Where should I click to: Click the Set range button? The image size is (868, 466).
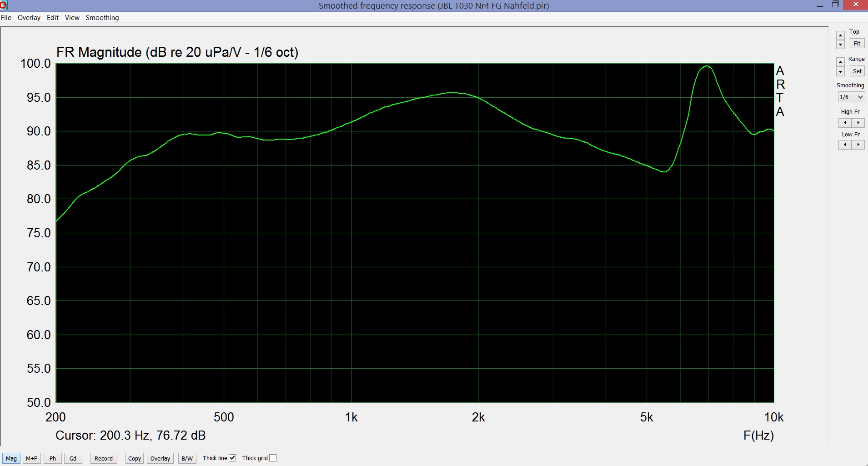(x=857, y=71)
